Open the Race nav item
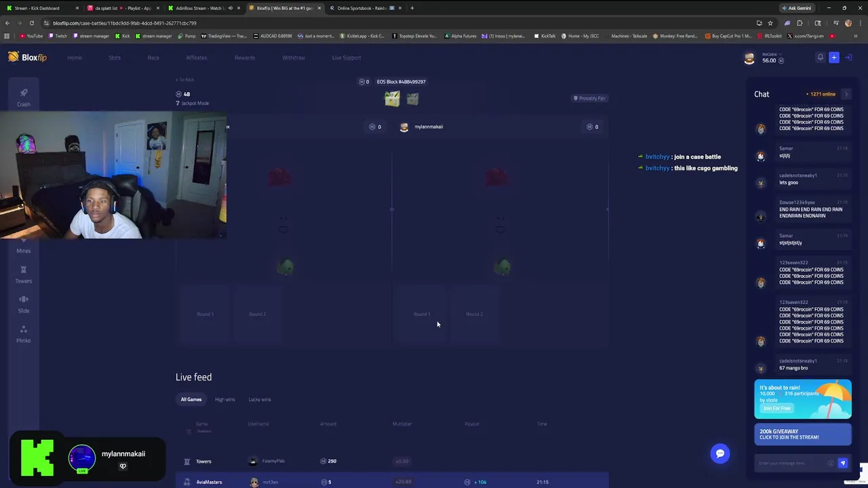The height and width of the screenshot is (488, 868). (153, 58)
